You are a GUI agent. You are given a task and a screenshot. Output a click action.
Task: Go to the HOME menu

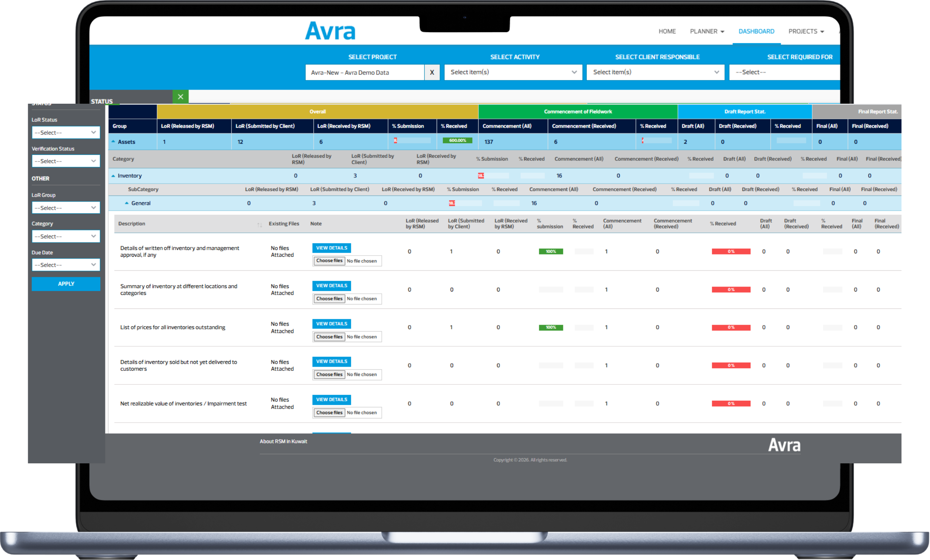point(667,31)
